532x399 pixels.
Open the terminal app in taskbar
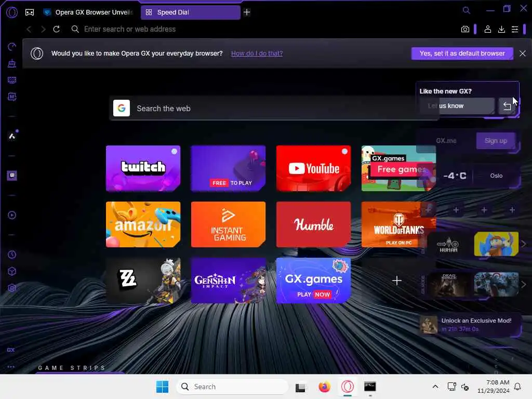[x=370, y=387]
